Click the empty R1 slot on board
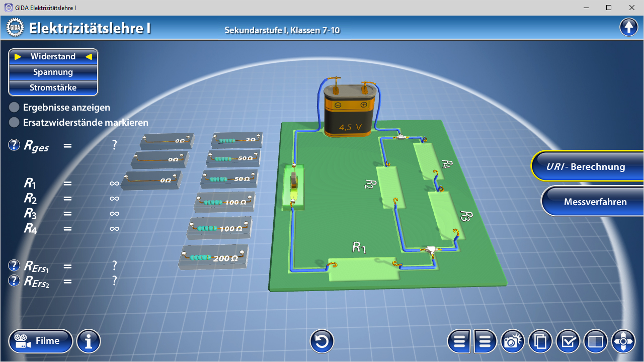Image resolution: width=644 pixels, height=362 pixels. [362, 268]
